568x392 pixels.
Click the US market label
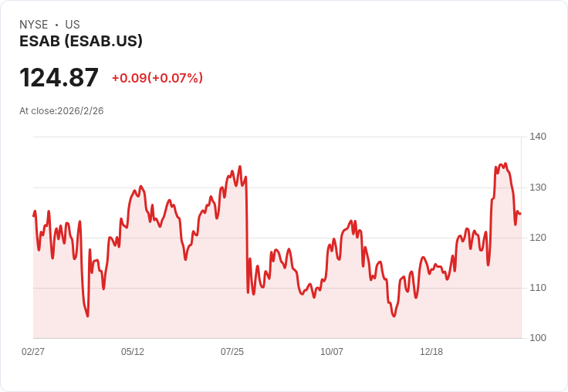pos(73,25)
